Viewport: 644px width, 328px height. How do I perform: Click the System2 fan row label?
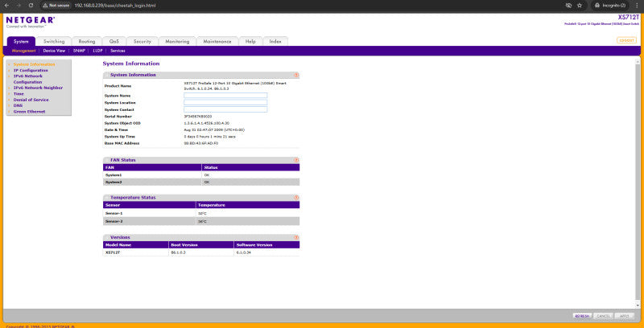pyautogui.click(x=114, y=182)
